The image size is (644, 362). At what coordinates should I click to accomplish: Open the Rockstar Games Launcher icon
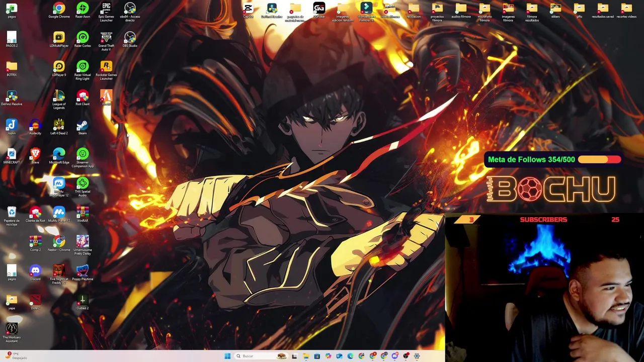(x=106, y=70)
